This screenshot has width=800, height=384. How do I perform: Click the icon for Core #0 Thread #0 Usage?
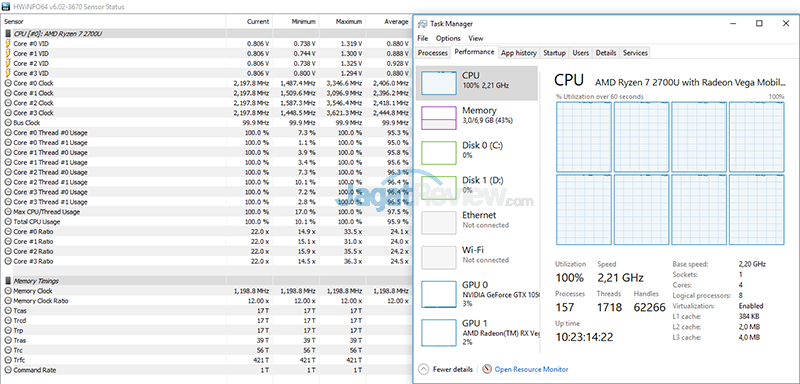pos(8,133)
